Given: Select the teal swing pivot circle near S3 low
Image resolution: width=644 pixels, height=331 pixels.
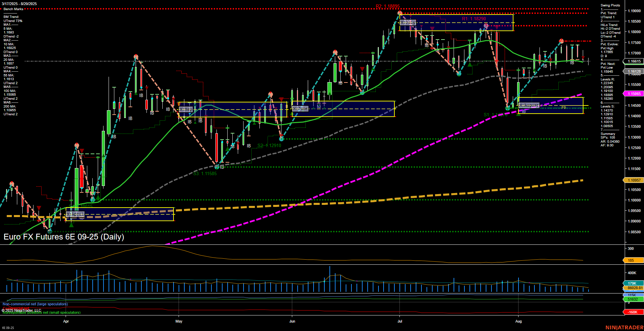Looking at the screenshot, I should [217, 167].
